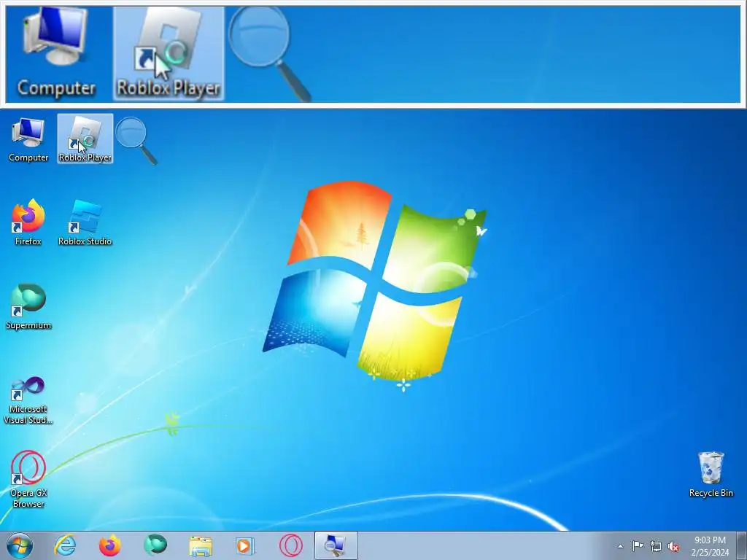
Task: Select the Supermium desktop shortcut
Action: click(28, 307)
